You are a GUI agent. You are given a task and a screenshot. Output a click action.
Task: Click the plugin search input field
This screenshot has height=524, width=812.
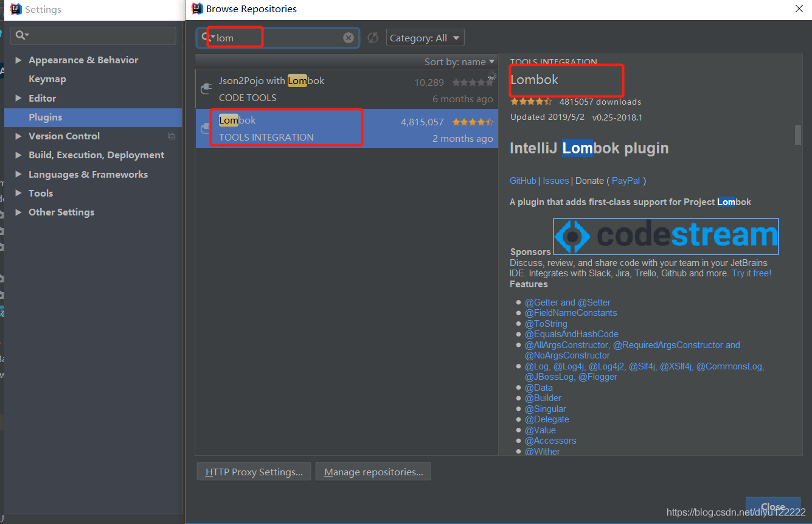[x=278, y=38]
